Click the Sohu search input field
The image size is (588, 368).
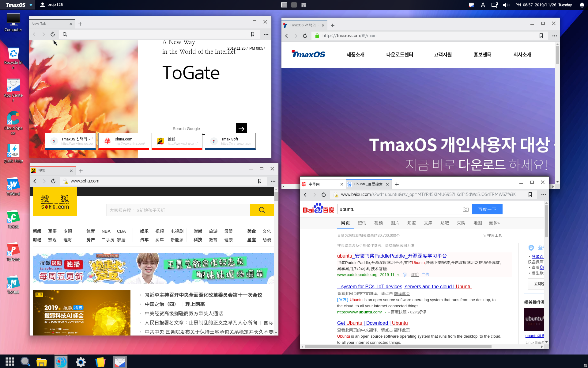coord(178,210)
